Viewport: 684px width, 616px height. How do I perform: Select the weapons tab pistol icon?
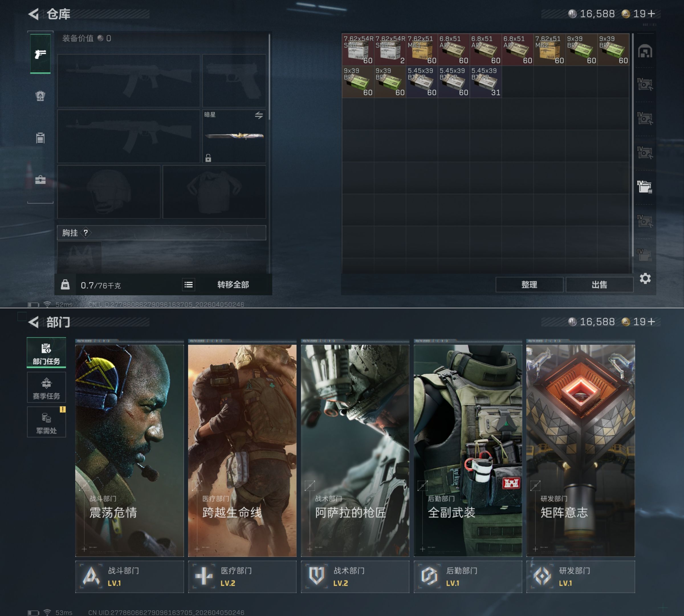click(40, 54)
